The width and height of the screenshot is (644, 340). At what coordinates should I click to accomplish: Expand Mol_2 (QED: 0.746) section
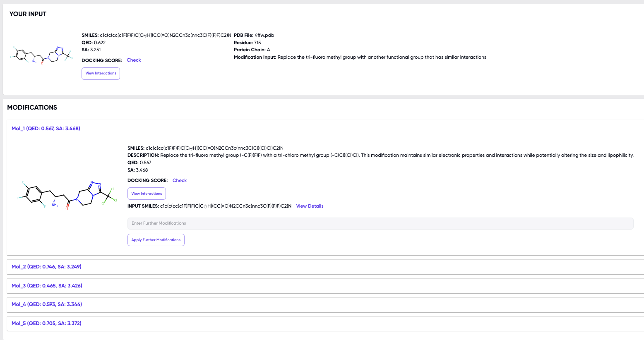pyautogui.click(x=46, y=267)
